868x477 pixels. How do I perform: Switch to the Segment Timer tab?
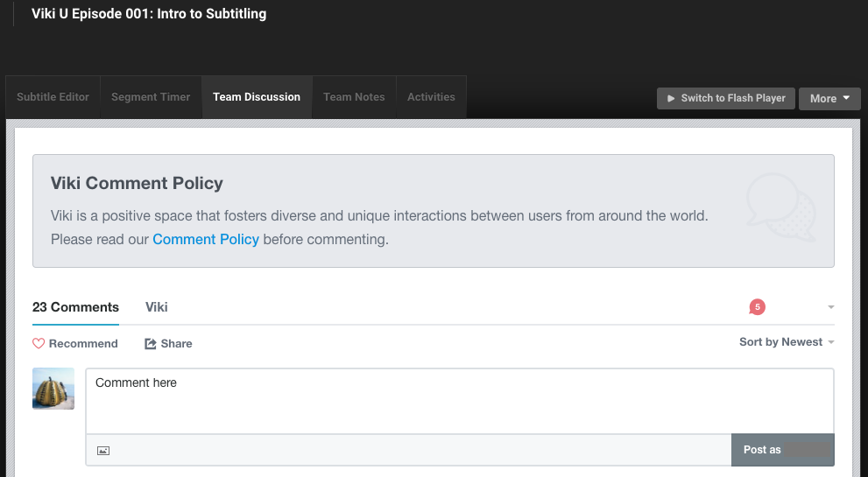point(151,97)
